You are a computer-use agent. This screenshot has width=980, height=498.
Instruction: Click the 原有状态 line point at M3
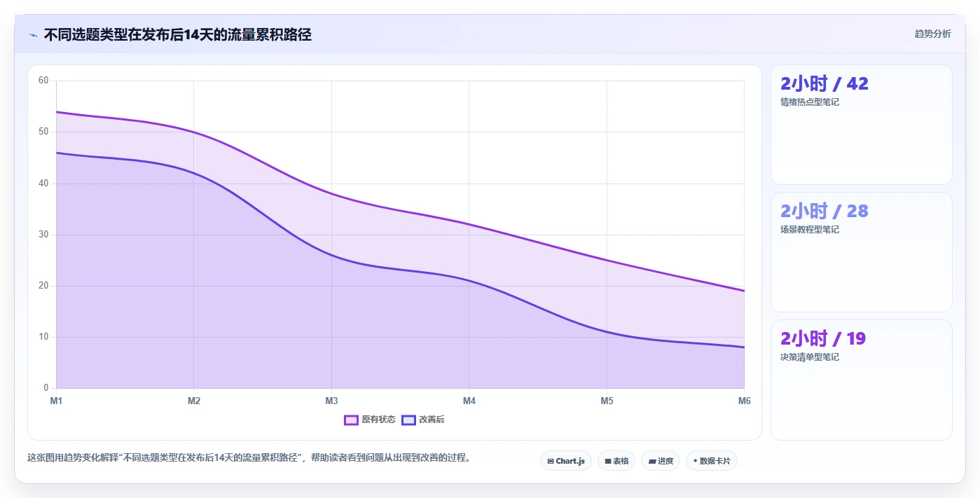331,193
